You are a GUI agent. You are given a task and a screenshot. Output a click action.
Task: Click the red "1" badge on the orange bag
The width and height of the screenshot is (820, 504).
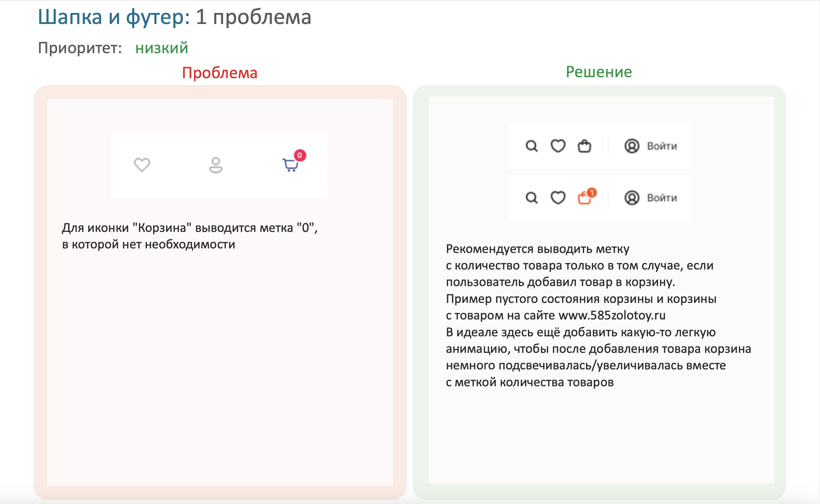coord(592,193)
